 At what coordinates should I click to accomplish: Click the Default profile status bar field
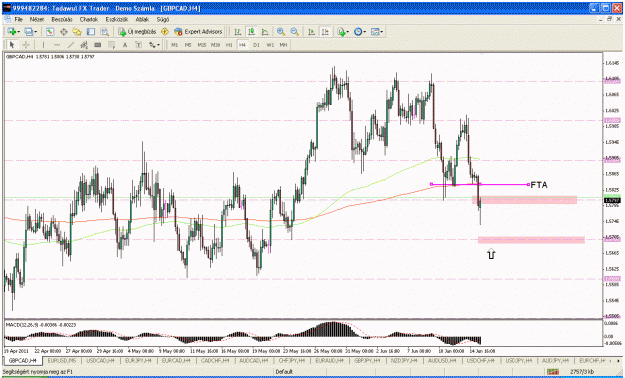coord(284,372)
